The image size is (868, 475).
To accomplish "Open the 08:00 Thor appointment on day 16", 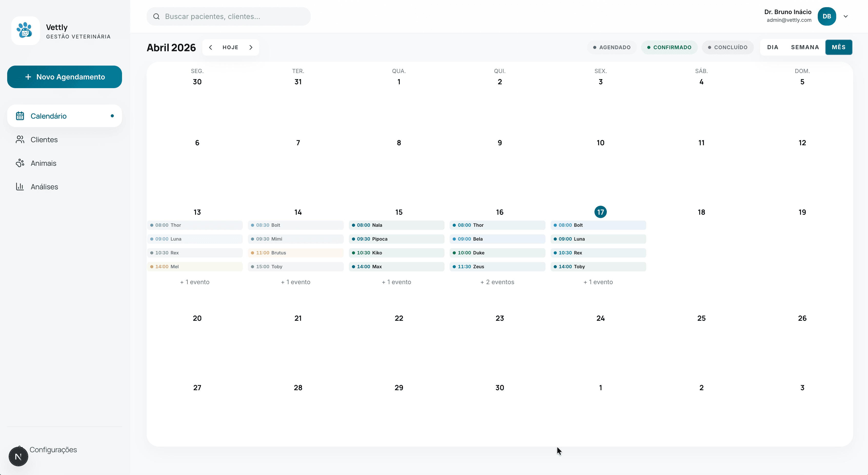I will (497, 225).
